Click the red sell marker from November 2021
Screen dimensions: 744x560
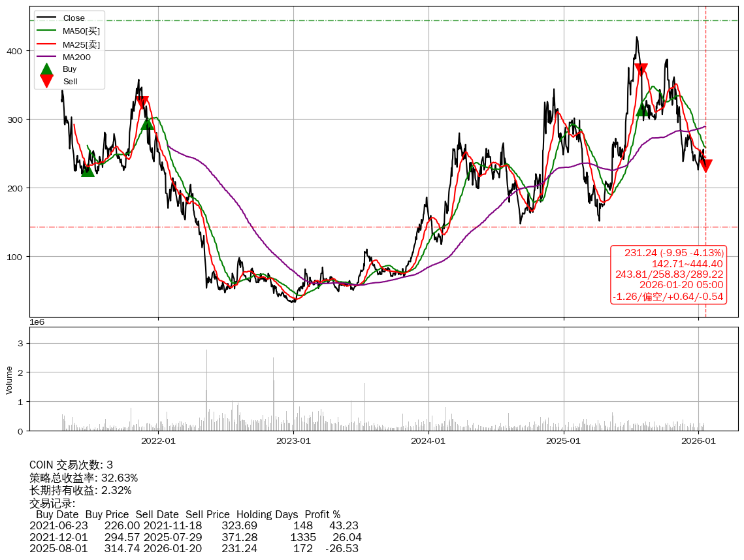tap(142, 103)
